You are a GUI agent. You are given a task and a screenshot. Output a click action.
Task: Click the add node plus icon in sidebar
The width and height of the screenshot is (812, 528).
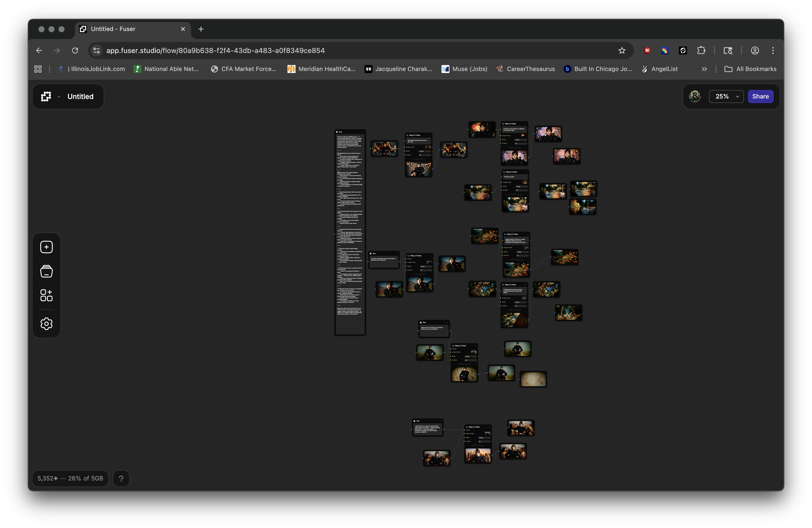(46, 247)
